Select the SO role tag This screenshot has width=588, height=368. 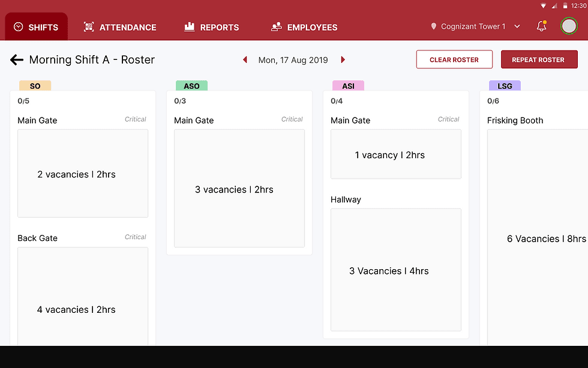[x=35, y=86]
